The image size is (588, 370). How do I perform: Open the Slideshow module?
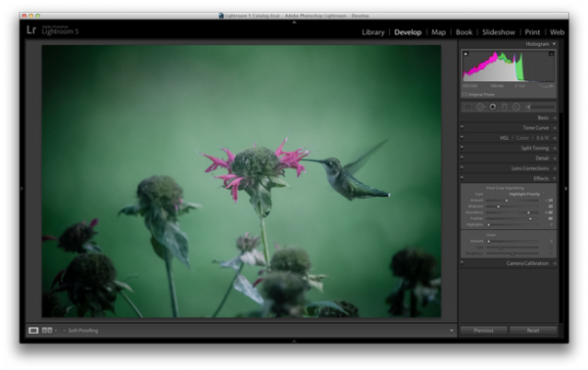click(x=499, y=32)
